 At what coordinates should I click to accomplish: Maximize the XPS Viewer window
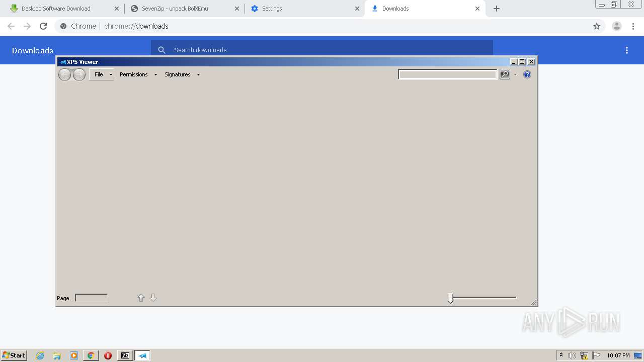pyautogui.click(x=522, y=62)
